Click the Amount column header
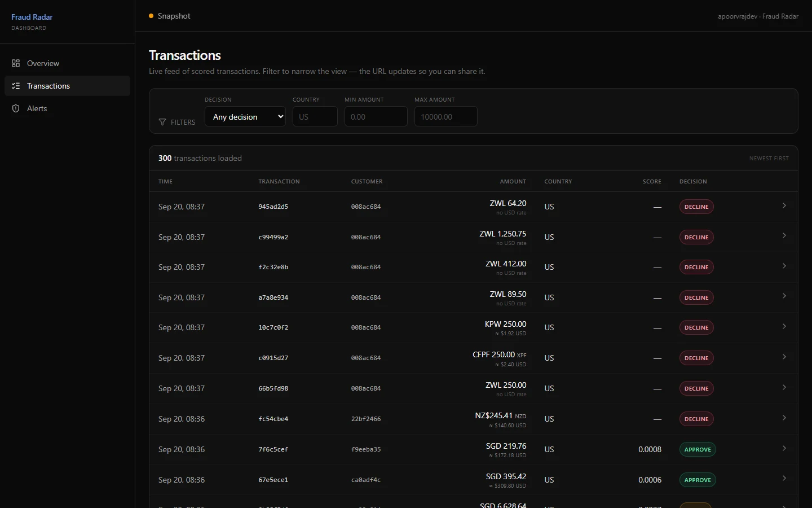812x508 pixels. (x=513, y=182)
